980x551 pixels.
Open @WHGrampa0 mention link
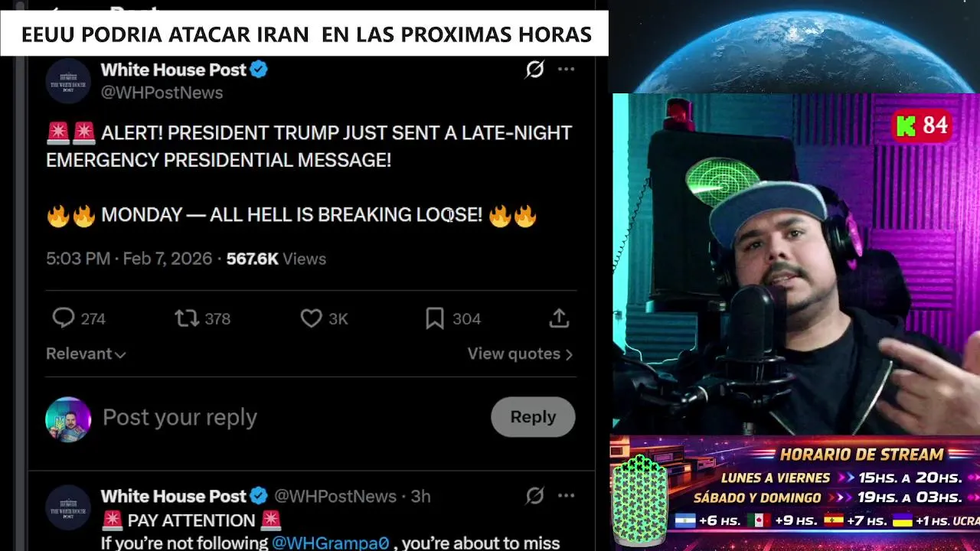[x=330, y=543]
